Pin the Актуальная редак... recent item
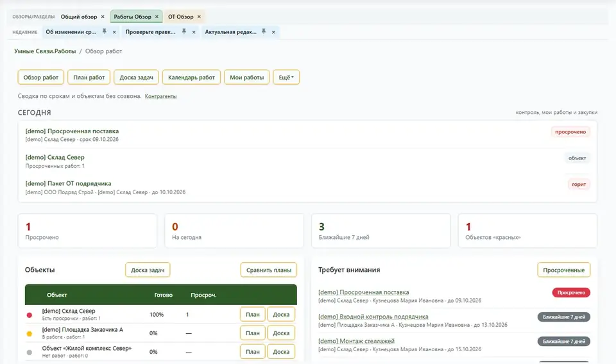616x364 pixels. click(x=264, y=31)
